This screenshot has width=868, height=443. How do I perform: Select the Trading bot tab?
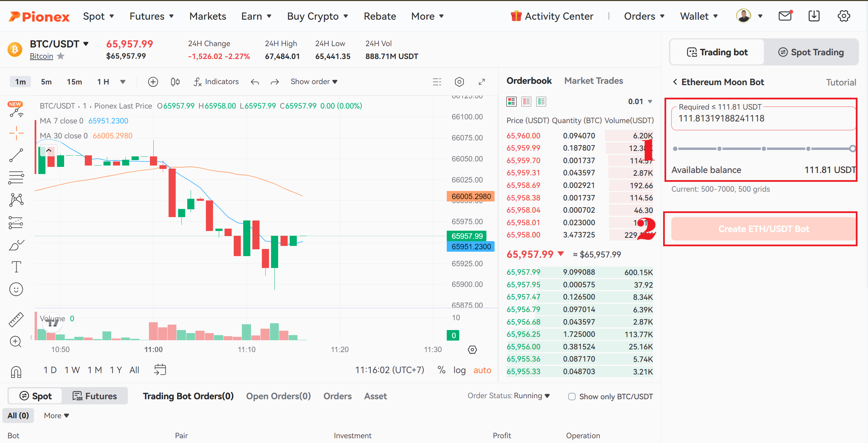pyautogui.click(x=717, y=52)
